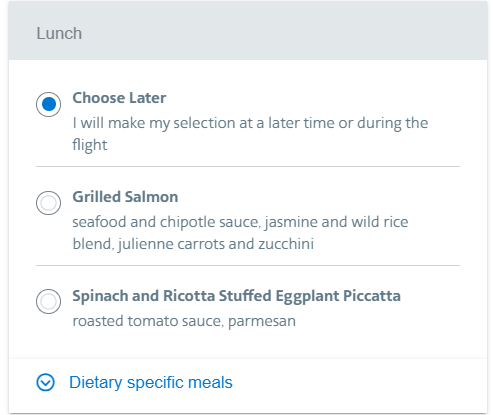Click the word 'flight' under Choose Later

(90, 145)
